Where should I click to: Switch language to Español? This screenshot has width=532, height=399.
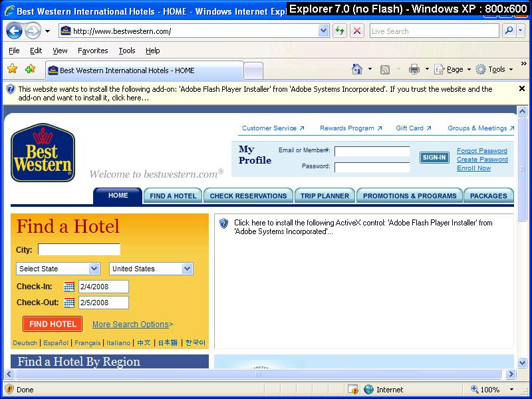point(56,343)
